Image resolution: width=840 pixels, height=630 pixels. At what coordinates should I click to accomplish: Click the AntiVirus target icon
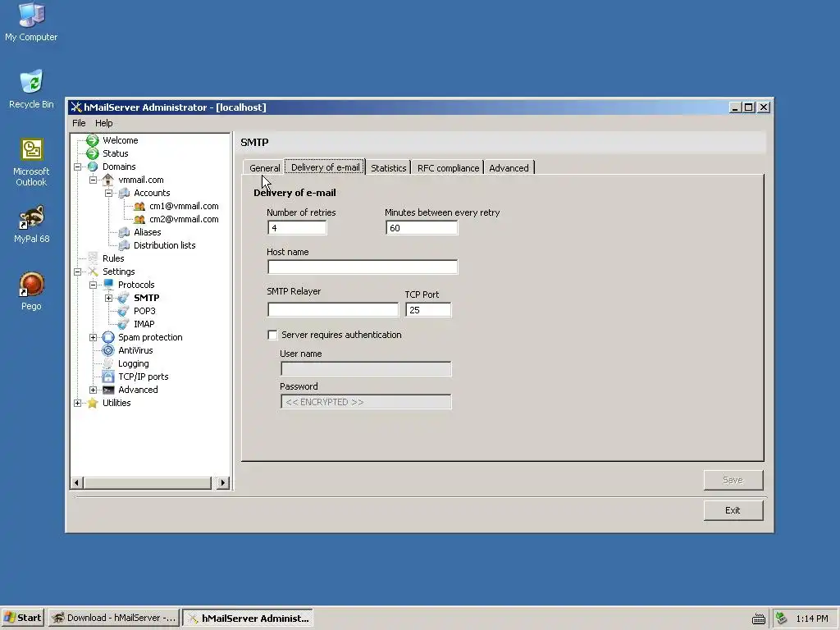coord(108,350)
